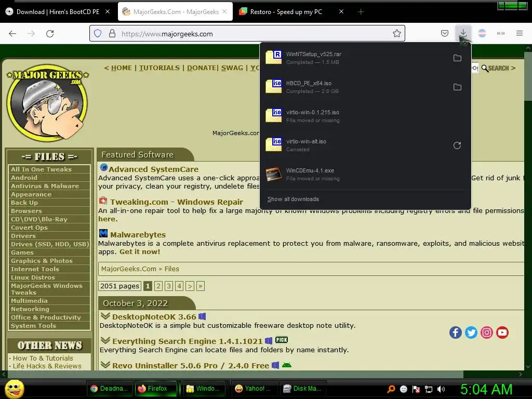
Task: Go to page 4 of files
Action: coord(179,286)
